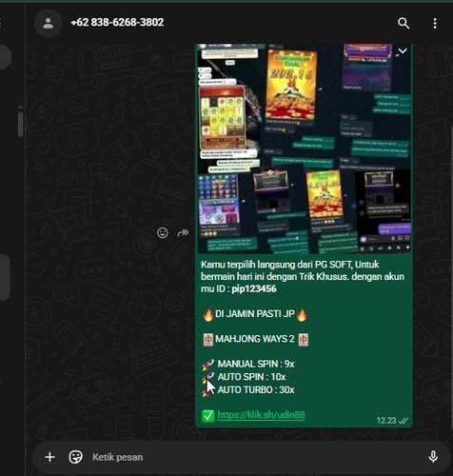Click the green checkmark emoji before link
453x476 pixels.
click(208, 415)
